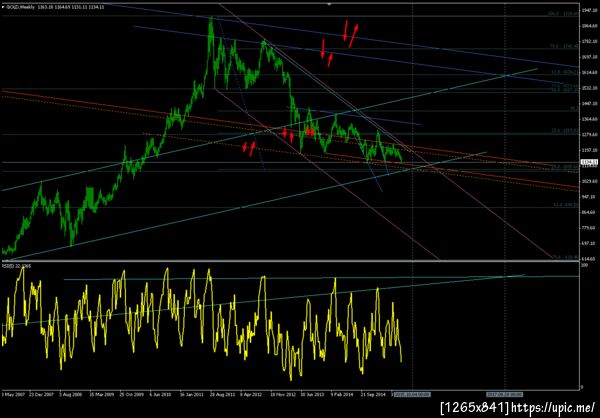Screen dimensions: 600x418
Task: Click the 23 Dec 2007 date label
Action: pos(41,394)
